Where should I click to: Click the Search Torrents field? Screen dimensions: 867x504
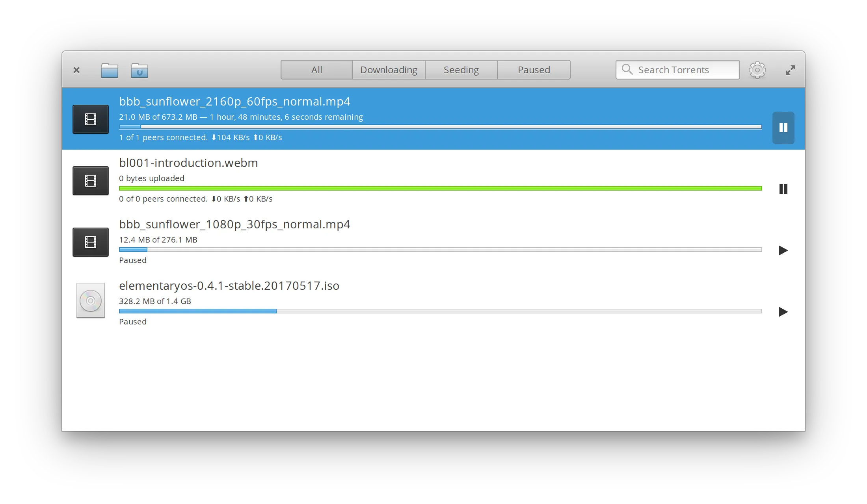pyautogui.click(x=678, y=70)
